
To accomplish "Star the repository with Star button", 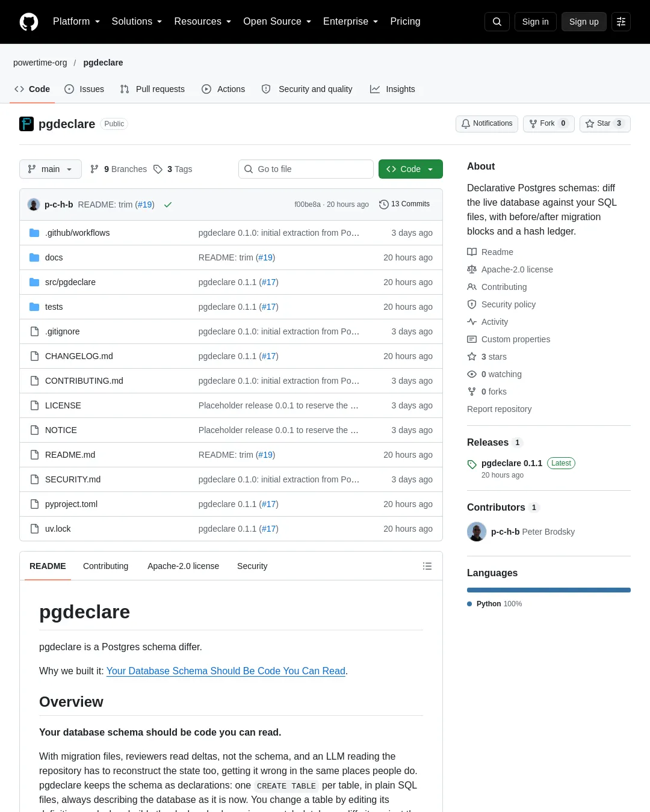I will tap(605, 124).
